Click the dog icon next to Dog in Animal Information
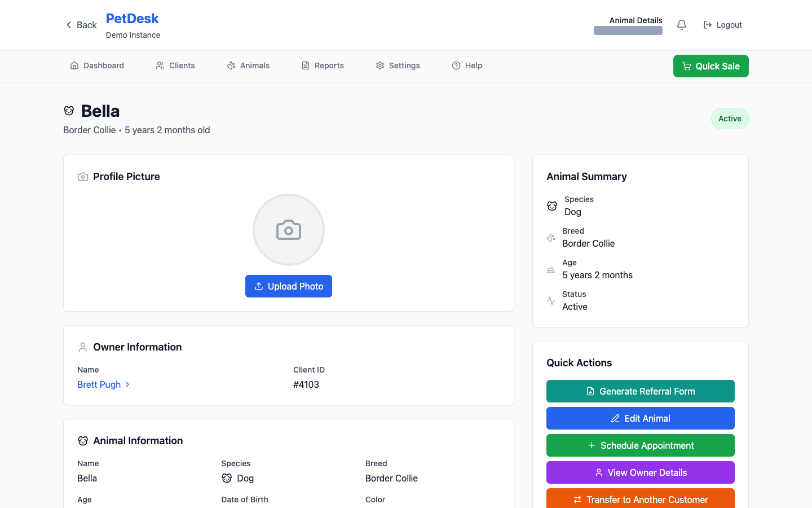The width and height of the screenshot is (812, 508). pyautogui.click(x=227, y=478)
